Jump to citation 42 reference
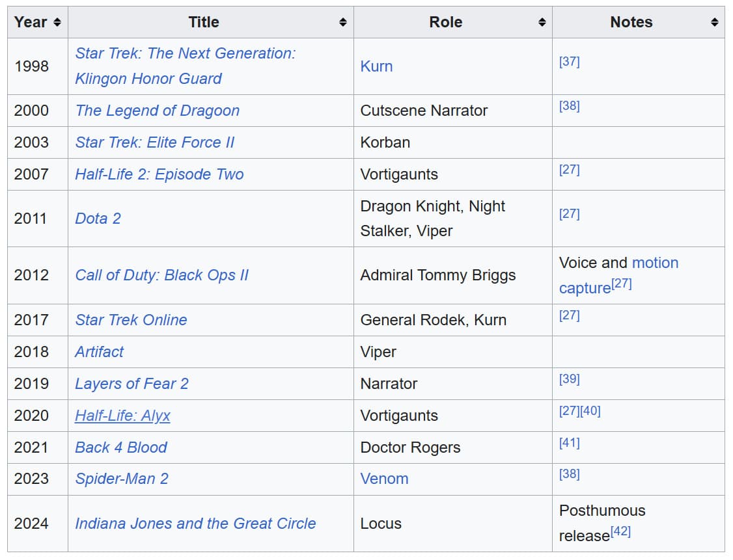 pos(620,531)
